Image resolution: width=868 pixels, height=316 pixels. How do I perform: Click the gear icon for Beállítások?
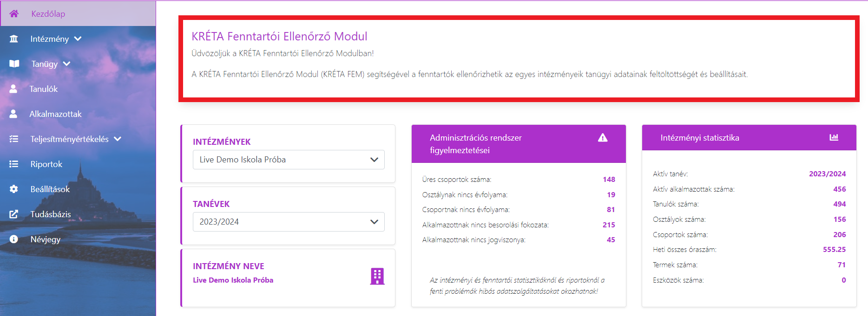(x=14, y=189)
